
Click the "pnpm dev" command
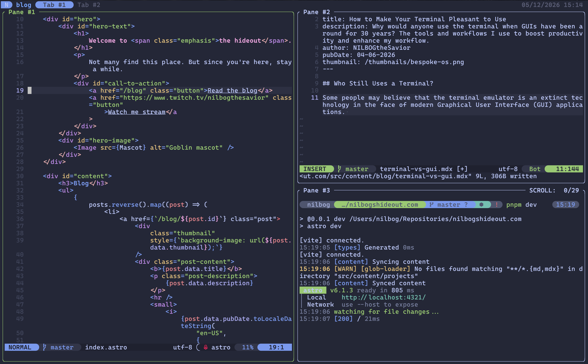[x=521, y=205]
